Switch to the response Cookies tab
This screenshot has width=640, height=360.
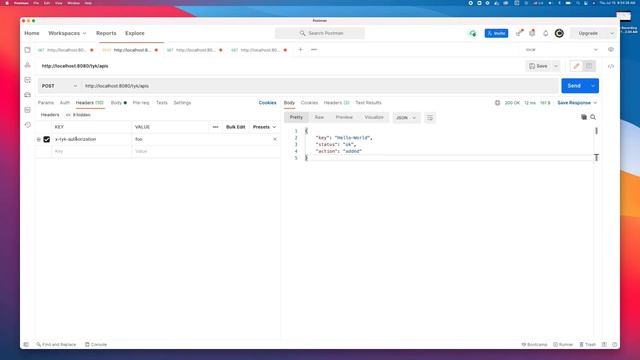309,103
